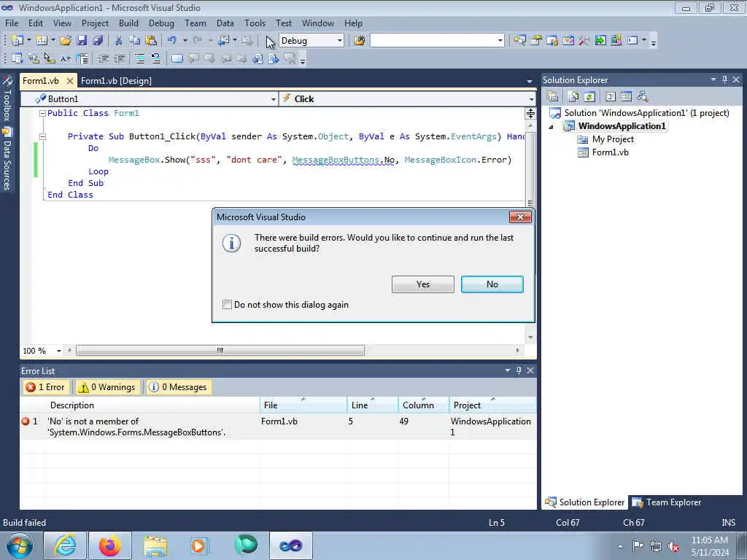Open the Undo history dropdown arrow
This screenshot has height=560, width=747.
pyautogui.click(x=185, y=41)
